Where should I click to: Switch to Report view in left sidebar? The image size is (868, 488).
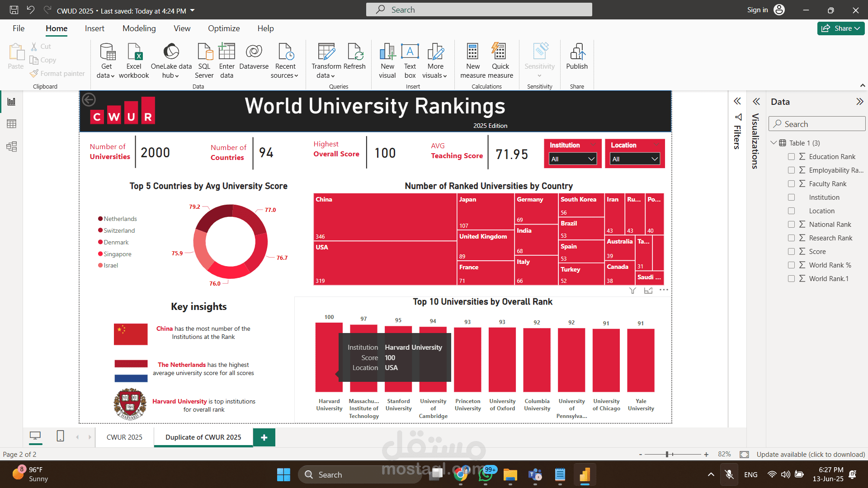[x=11, y=102]
